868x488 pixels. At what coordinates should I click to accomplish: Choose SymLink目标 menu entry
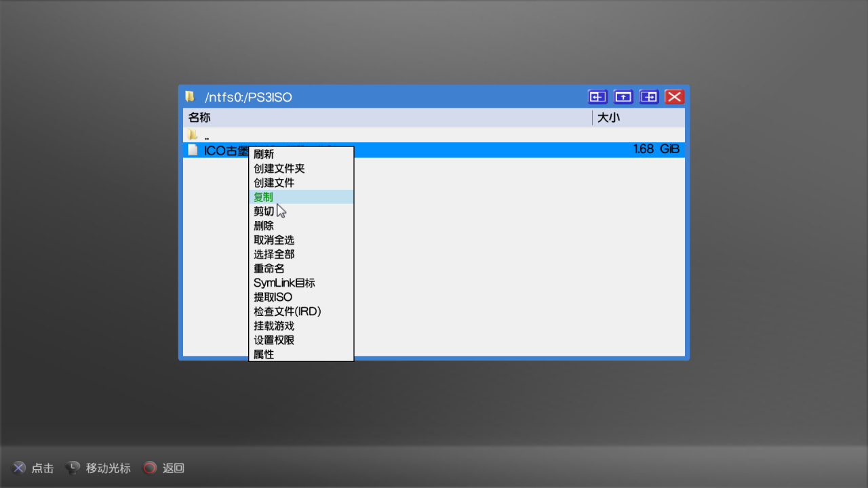[x=301, y=283]
